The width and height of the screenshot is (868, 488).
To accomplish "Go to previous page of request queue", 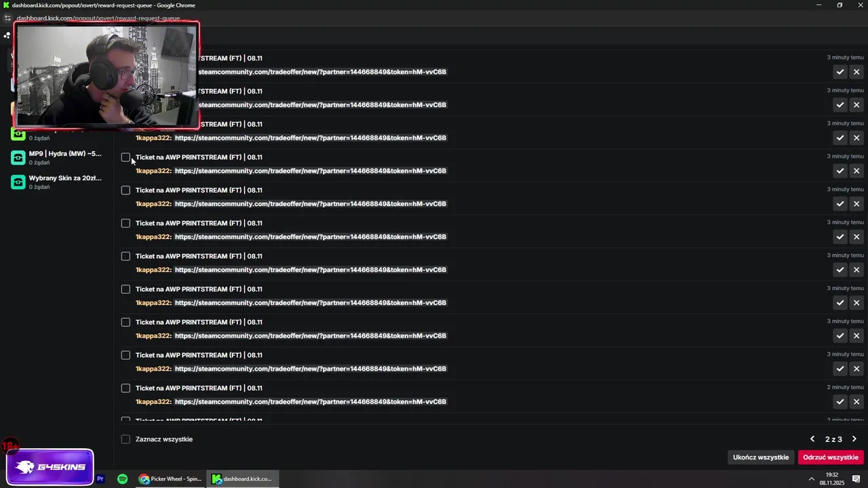I will 812,439.
